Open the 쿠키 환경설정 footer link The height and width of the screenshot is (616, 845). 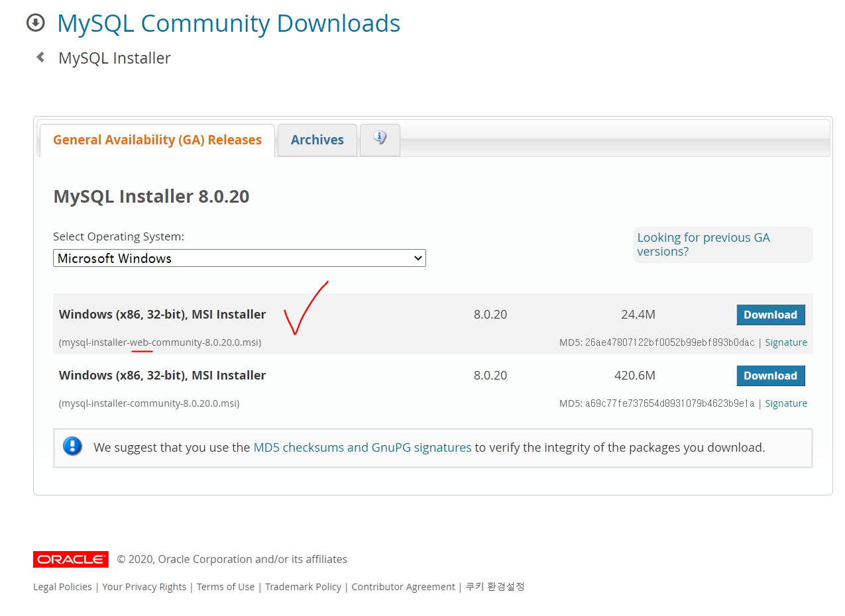[495, 587]
